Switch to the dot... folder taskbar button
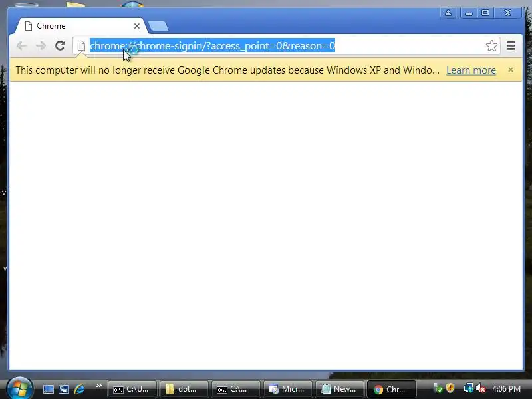 click(184, 389)
